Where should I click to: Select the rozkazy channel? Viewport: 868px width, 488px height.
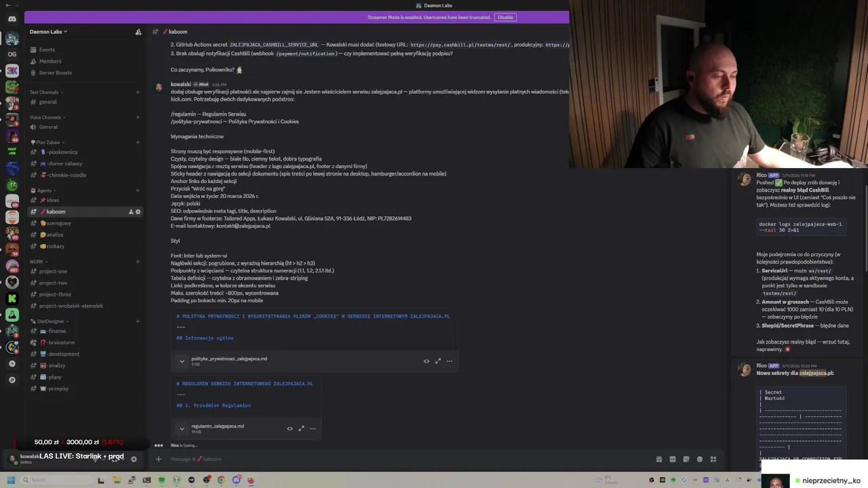(x=84, y=246)
